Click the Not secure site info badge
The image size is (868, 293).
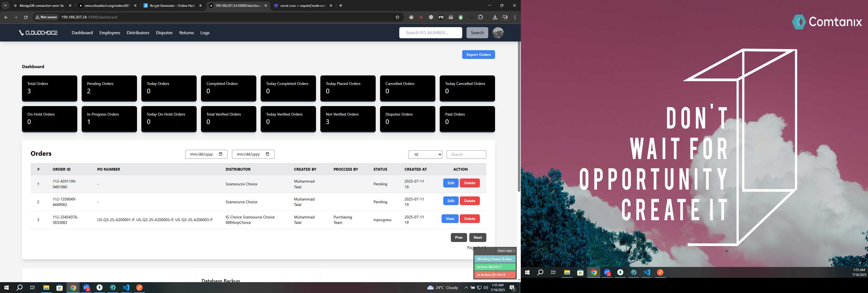(x=46, y=17)
